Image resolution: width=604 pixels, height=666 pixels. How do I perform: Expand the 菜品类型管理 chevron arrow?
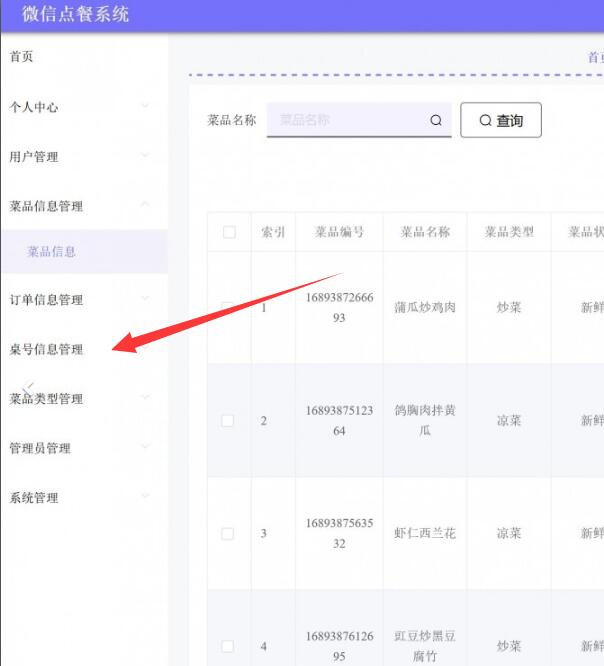145,397
